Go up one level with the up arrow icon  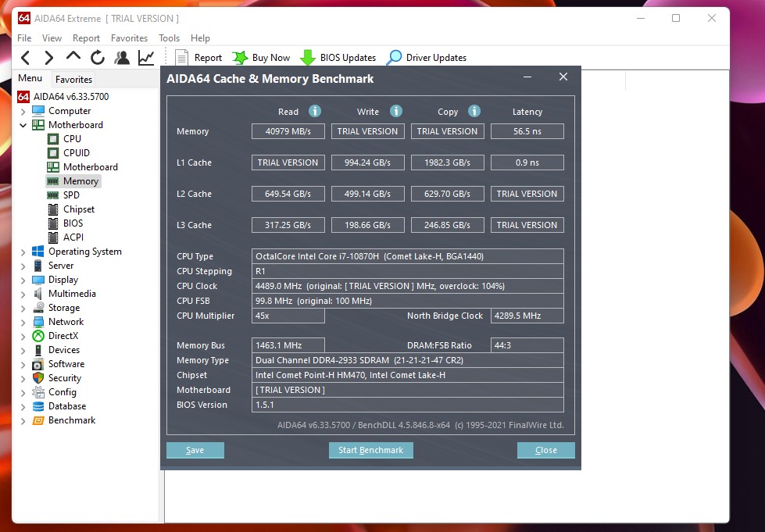click(x=73, y=56)
